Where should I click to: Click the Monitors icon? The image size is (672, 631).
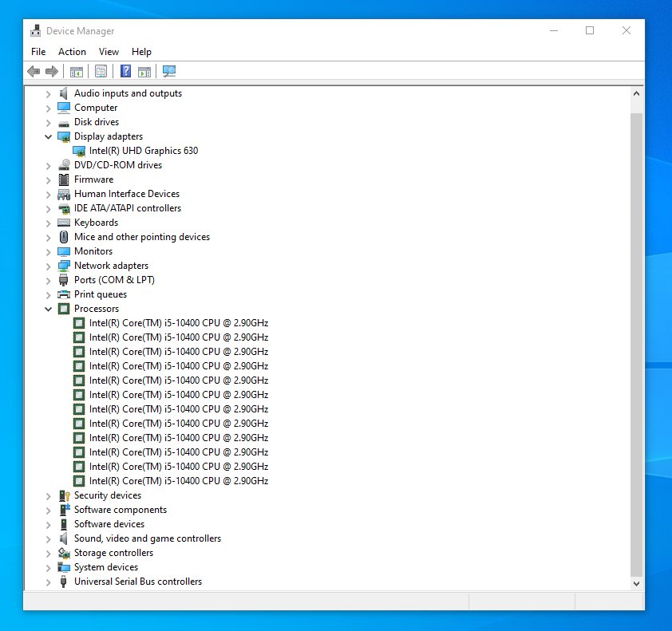64,251
